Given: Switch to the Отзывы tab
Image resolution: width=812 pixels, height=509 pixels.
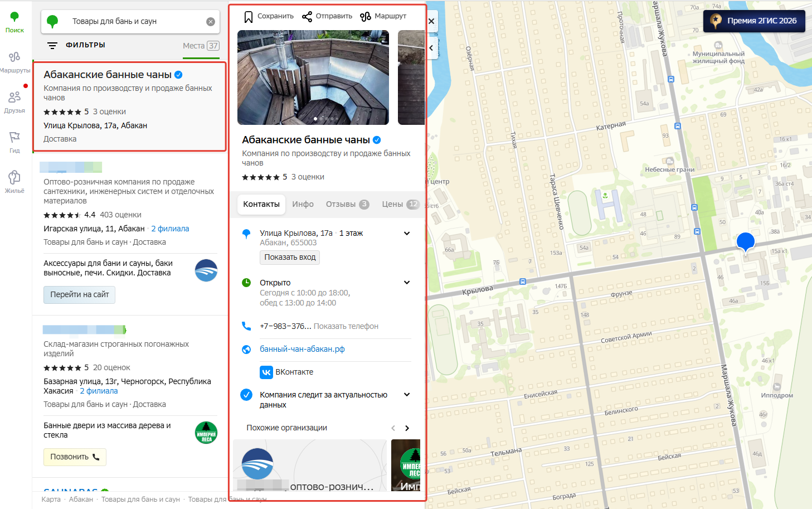Looking at the screenshot, I should point(348,204).
